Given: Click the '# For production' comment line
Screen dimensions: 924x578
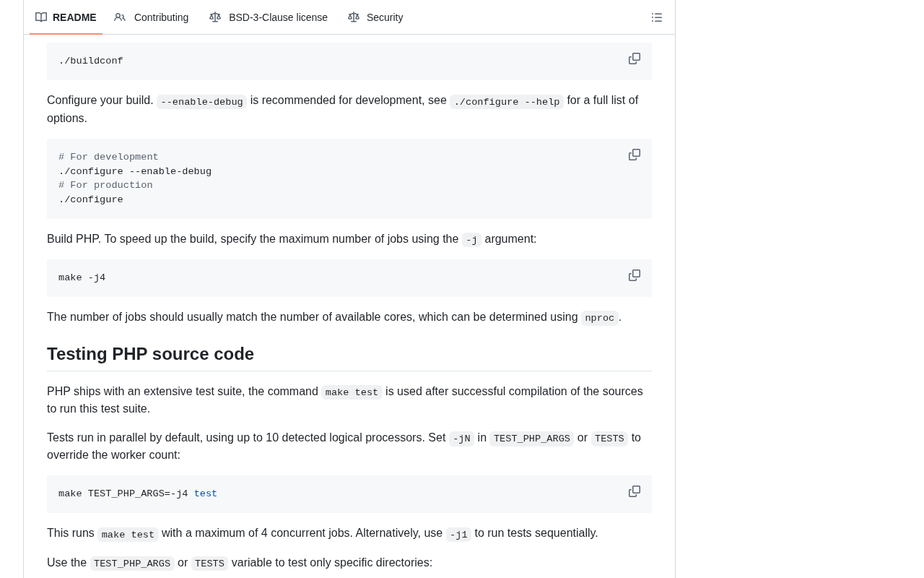Looking at the screenshot, I should (x=105, y=186).
